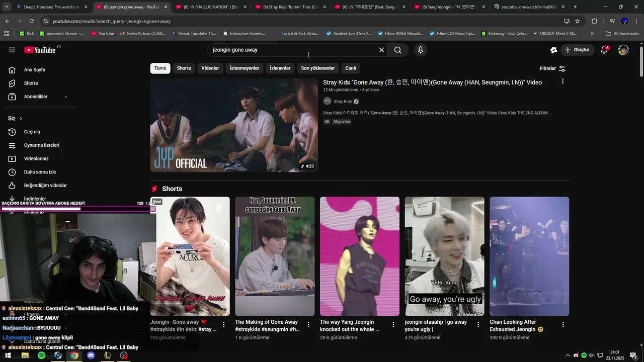644x362 pixels.
Task: Click the magnifier search button
Action: pyautogui.click(x=398, y=50)
